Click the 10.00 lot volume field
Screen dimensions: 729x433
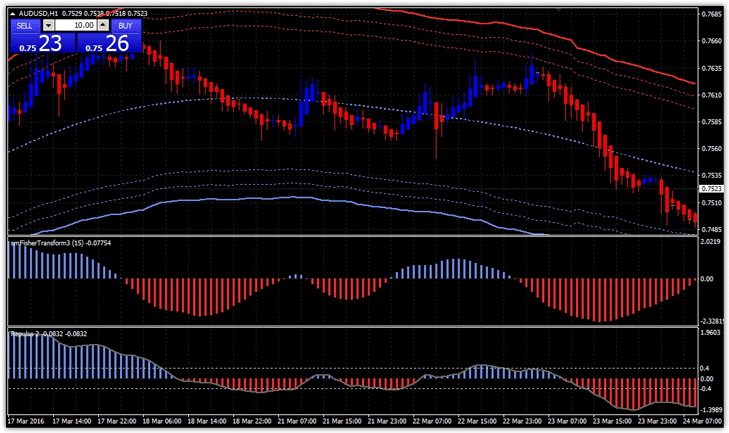[76, 25]
